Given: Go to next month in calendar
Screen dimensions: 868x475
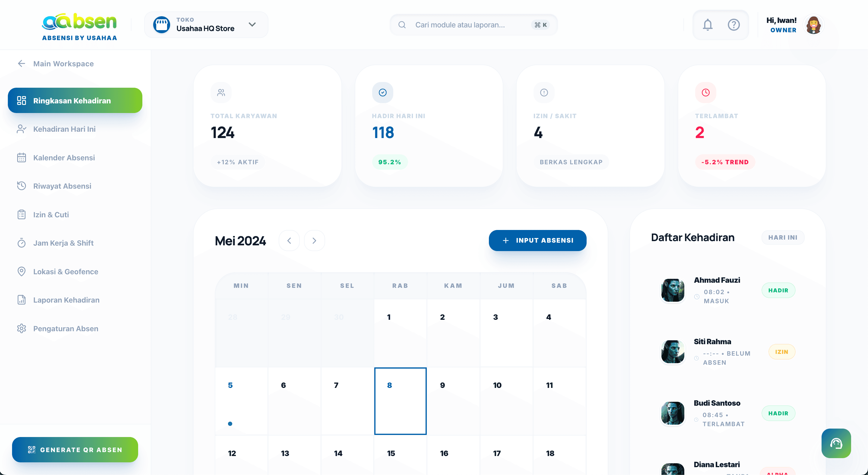Looking at the screenshot, I should coord(314,240).
